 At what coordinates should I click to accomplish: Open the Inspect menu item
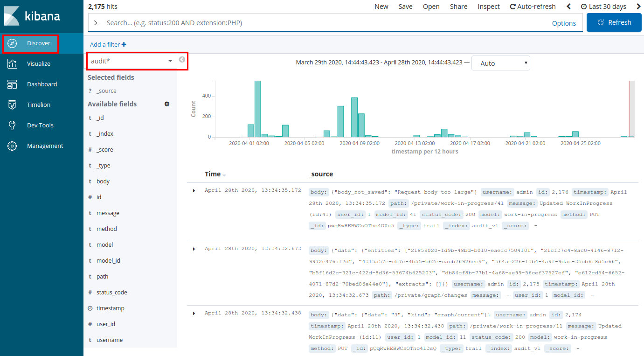[x=488, y=7]
